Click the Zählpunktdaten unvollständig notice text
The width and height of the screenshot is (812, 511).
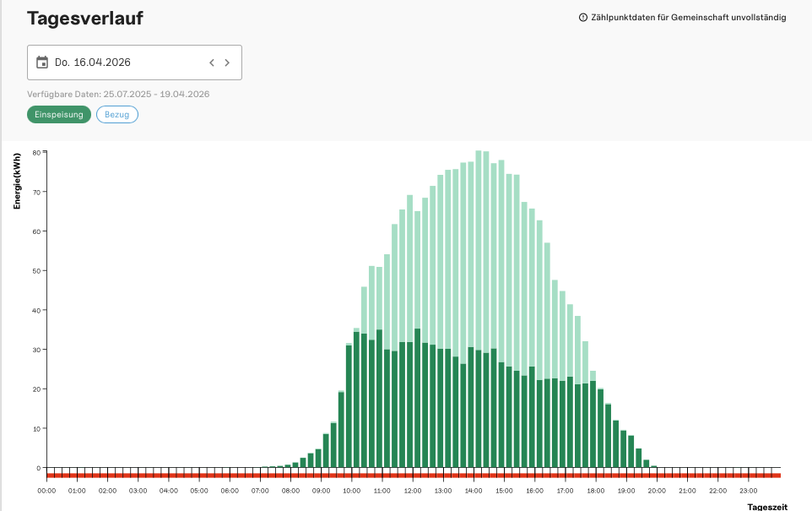tap(689, 18)
